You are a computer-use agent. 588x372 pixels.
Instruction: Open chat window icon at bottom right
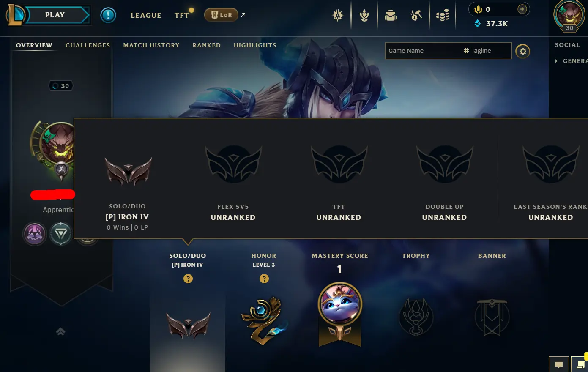pos(559,364)
